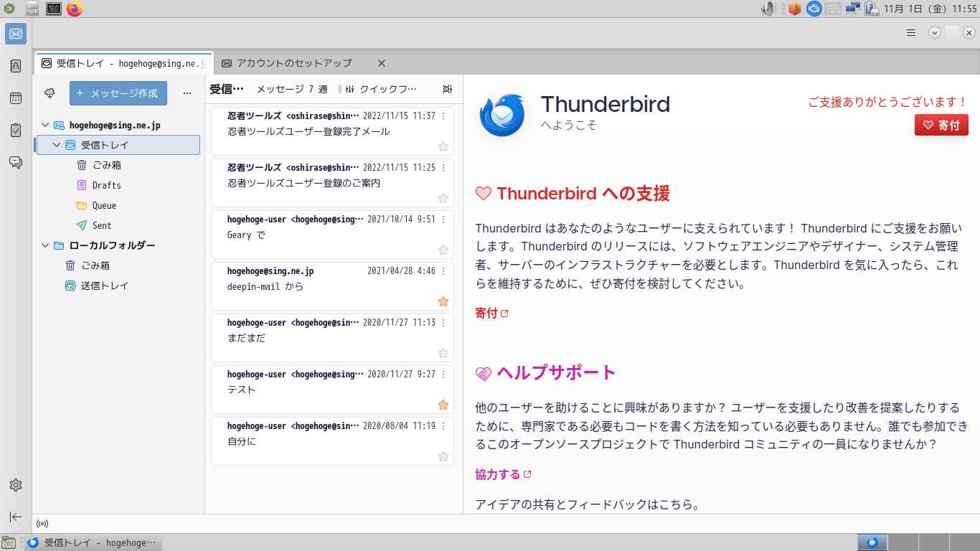
Task: Open more menu for 'deepin-mail から' message
Action: click(443, 271)
